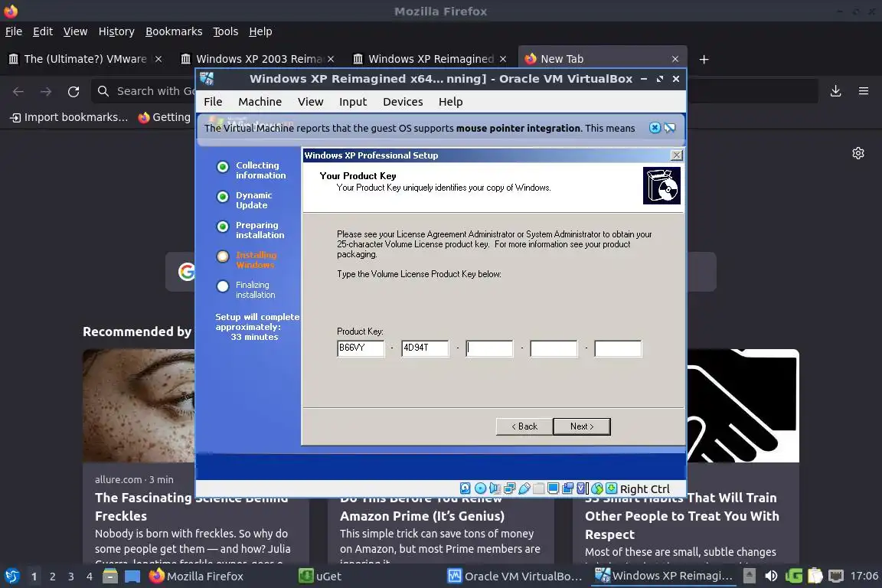
Task: Click clipboard manager tray icon
Action: [x=815, y=576]
